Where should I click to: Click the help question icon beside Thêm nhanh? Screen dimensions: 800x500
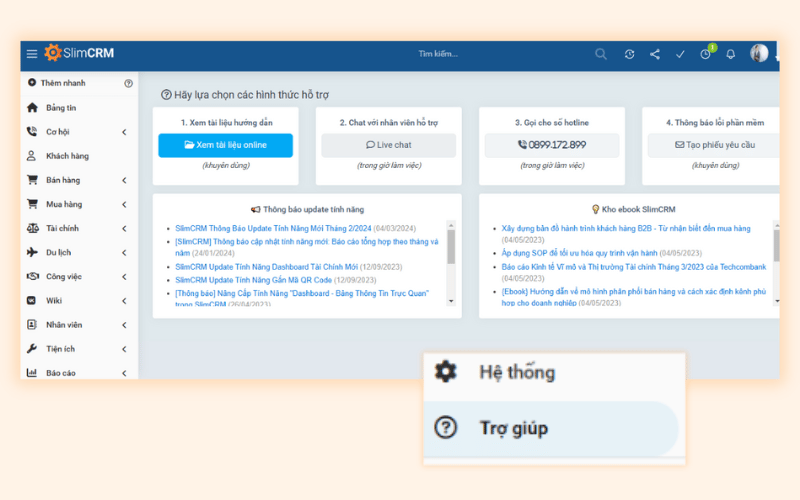pyautogui.click(x=129, y=83)
